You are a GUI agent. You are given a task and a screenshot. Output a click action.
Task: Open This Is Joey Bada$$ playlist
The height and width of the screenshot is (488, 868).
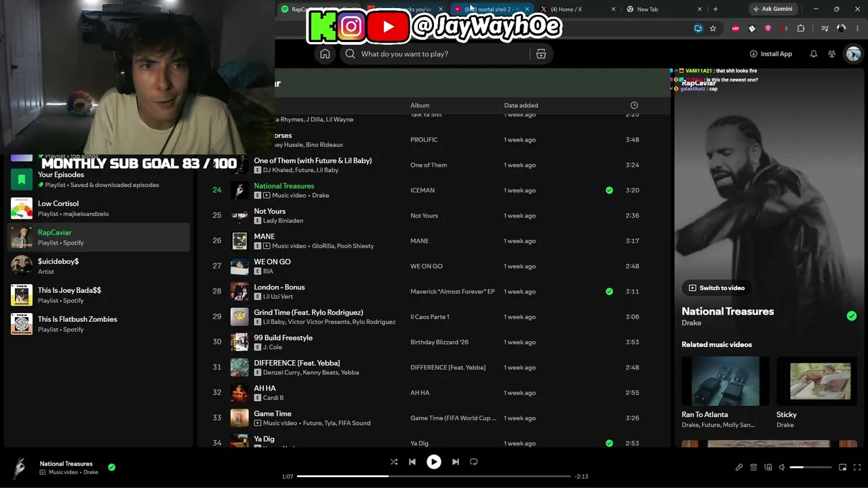[98, 296]
